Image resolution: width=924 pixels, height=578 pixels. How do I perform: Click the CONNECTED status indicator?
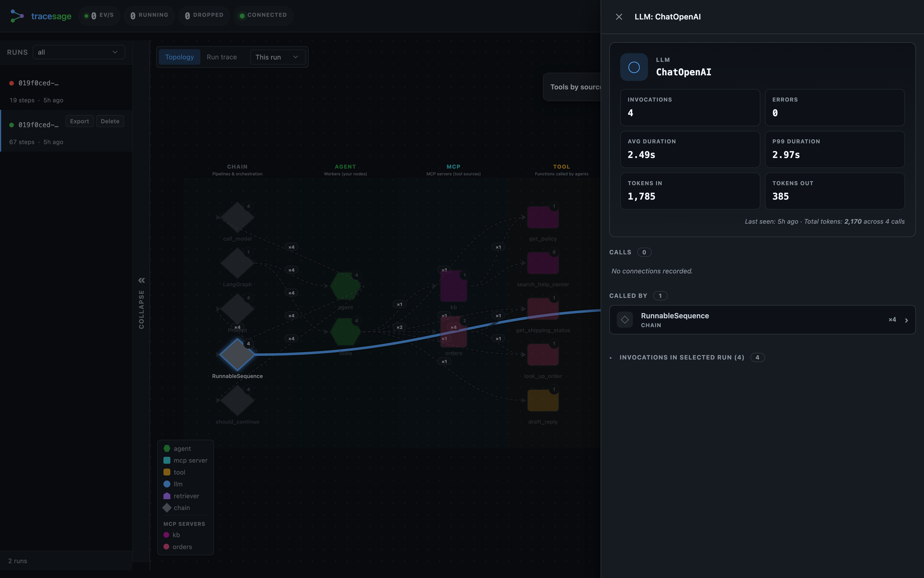tap(264, 15)
